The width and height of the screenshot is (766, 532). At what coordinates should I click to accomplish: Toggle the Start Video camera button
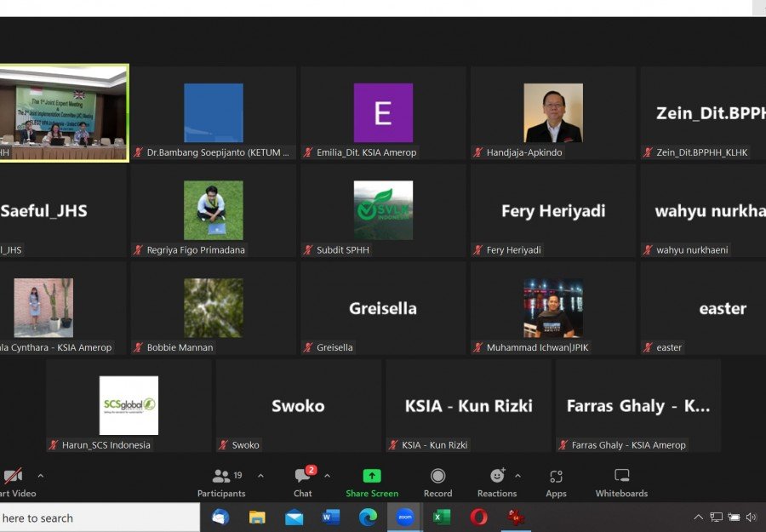pos(14,482)
